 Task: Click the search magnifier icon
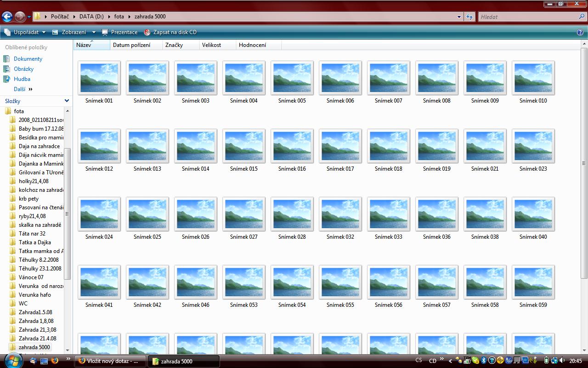(x=582, y=17)
